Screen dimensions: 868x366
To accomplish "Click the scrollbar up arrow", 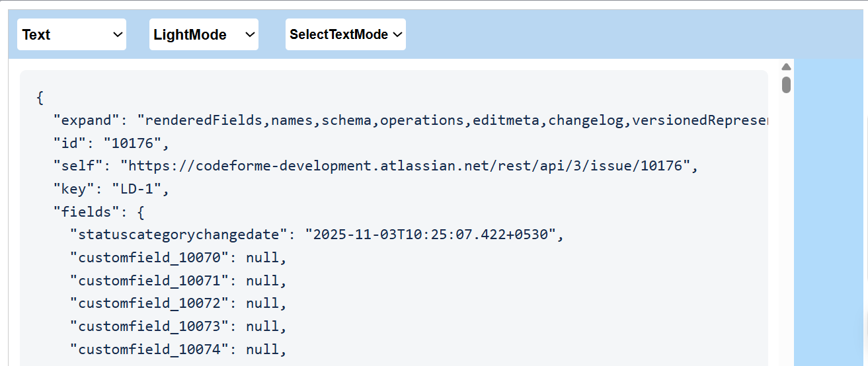I will [786, 67].
